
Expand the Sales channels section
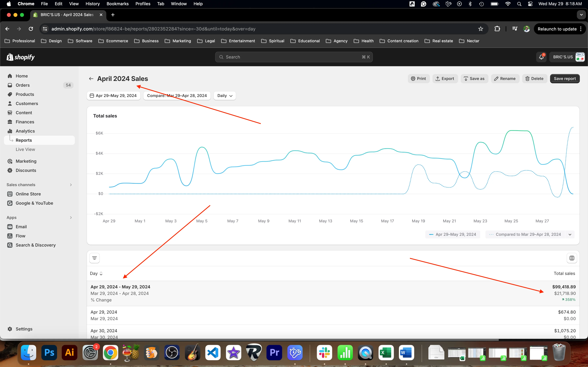click(71, 185)
